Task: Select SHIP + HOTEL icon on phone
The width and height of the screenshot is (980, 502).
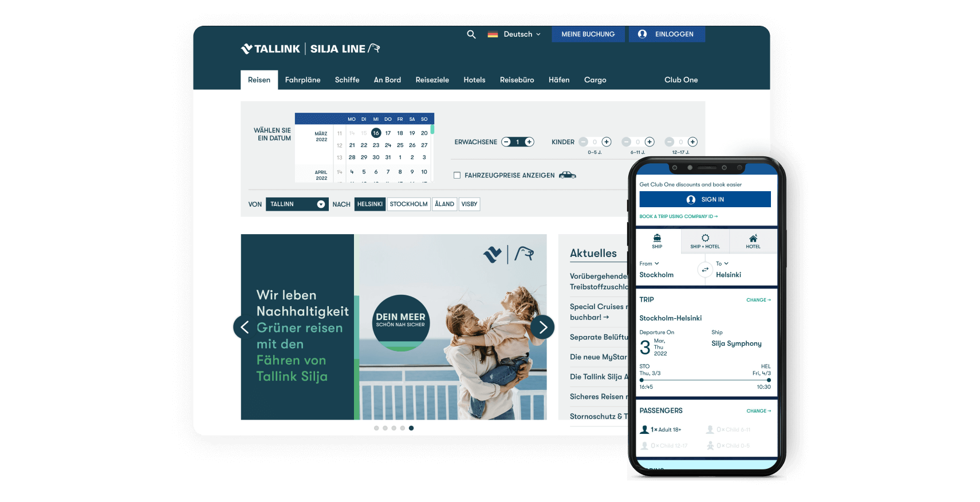Action: click(x=705, y=241)
